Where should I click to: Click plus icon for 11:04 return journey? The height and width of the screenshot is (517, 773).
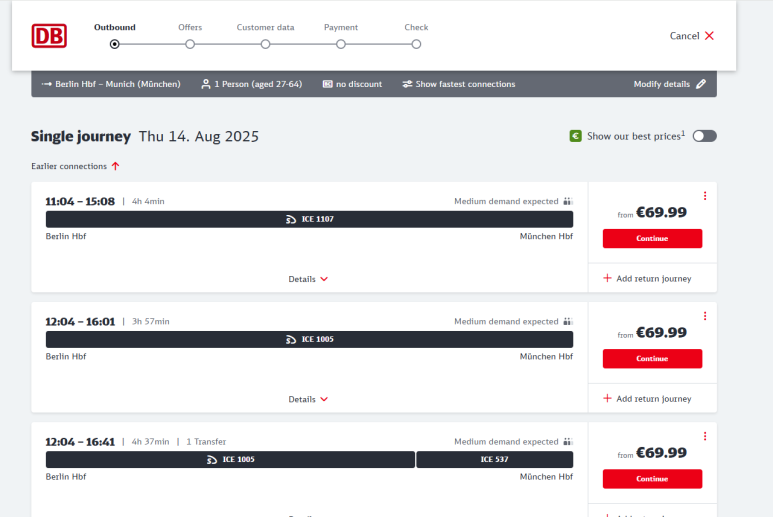[x=607, y=278]
